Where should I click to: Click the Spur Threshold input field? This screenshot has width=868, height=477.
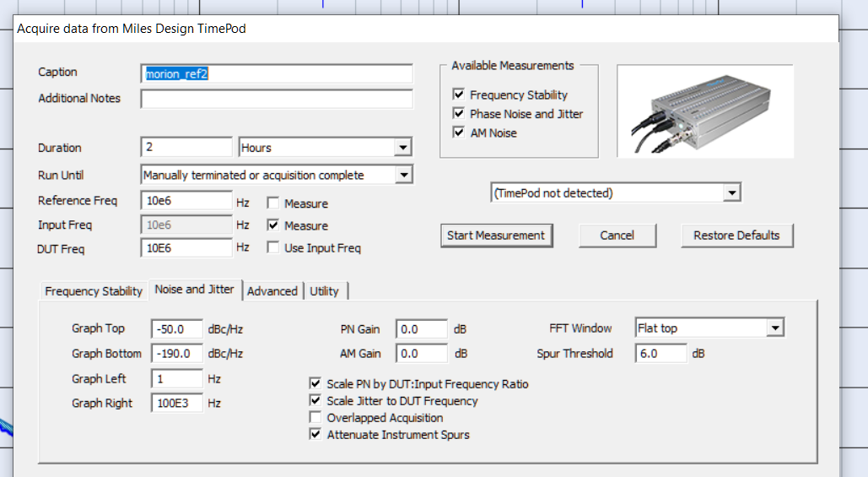click(x=661, y=354)
